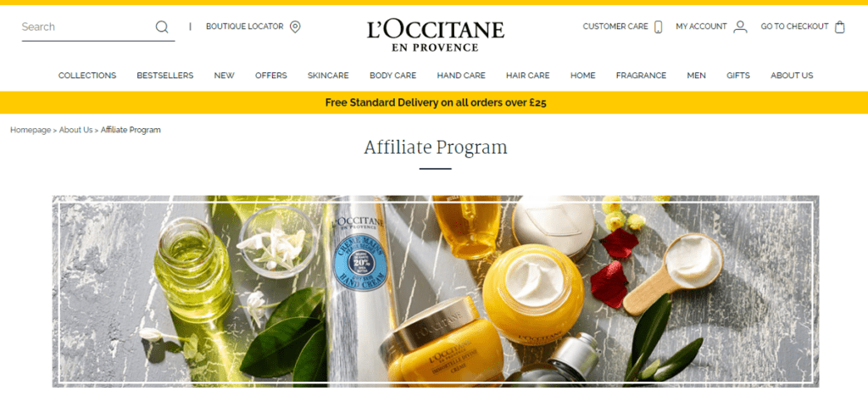Viewport: 868px width, 402px height.
Task: Open the Fragrance navigation item
Action: (x=641, y=75)
